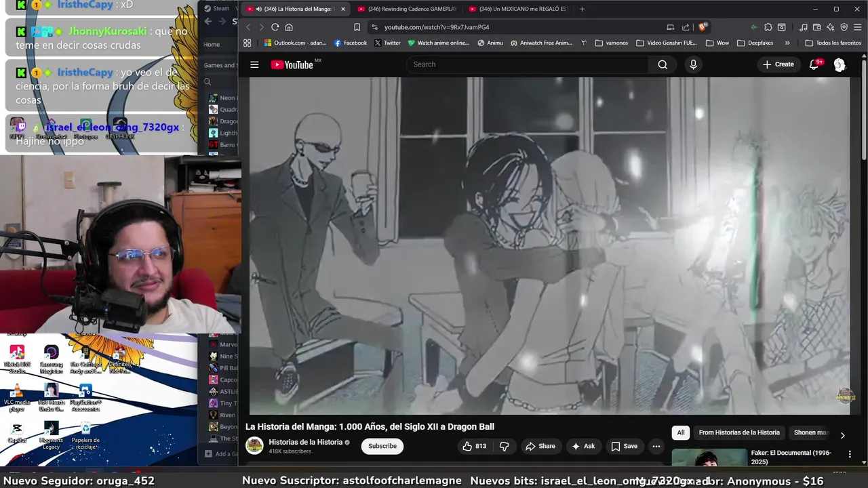Like the video with 813 likes
This screenshot has height=488, width=868.
(x=475, y=446)
